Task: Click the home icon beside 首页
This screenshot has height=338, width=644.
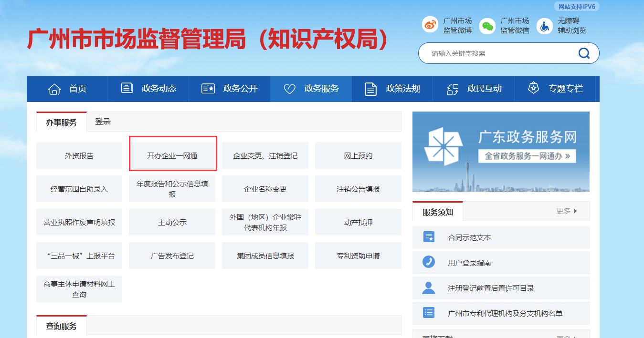Action: tap(54, 89)
